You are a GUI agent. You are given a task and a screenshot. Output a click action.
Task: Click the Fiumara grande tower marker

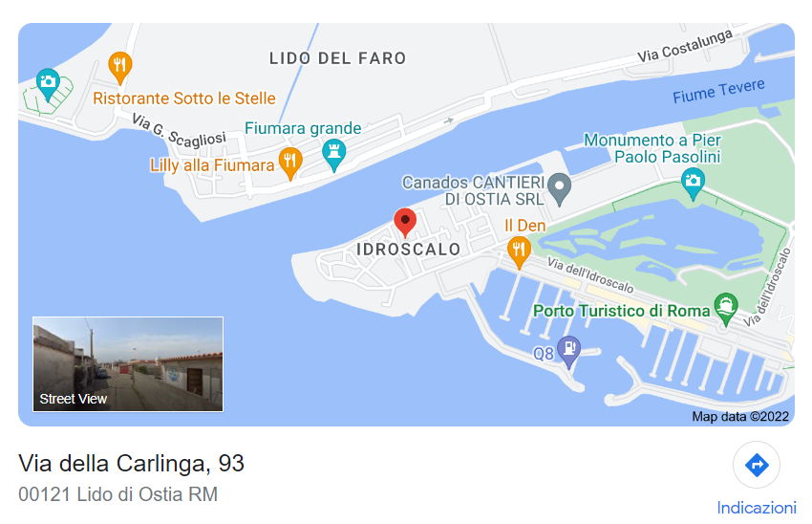[x=334, y=155]
